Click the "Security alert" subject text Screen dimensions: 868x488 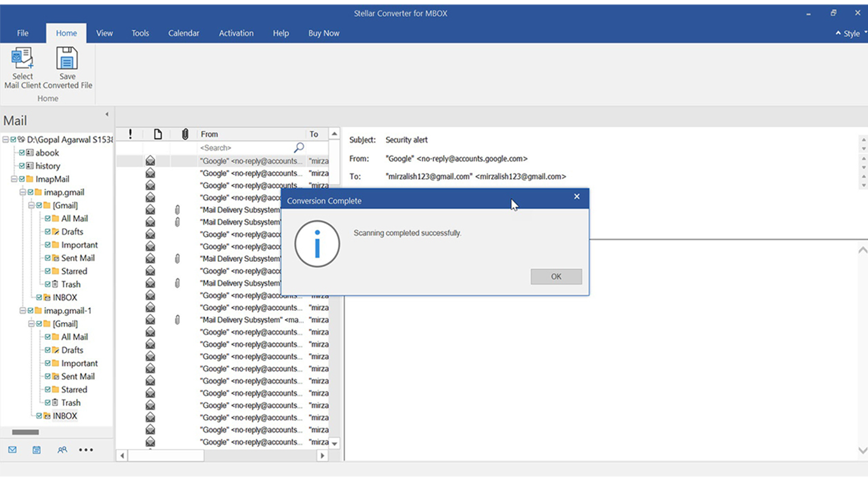pyautogui.click(x=407, y=140)
